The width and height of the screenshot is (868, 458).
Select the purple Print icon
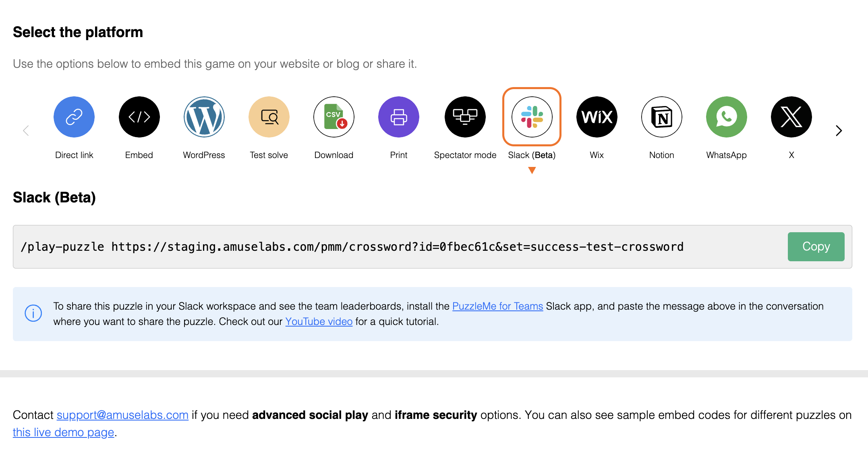point(399,117)
